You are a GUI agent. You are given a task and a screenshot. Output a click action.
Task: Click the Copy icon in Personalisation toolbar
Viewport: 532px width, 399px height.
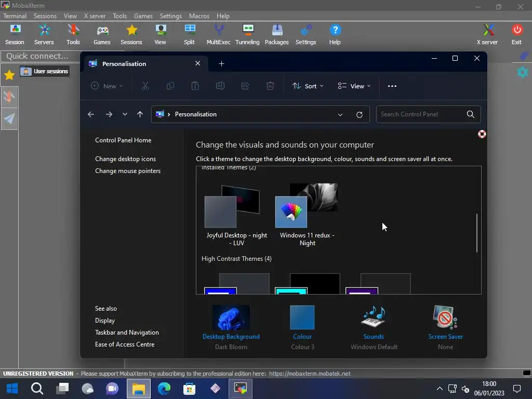pyautogui.click(x=170, y=86)
